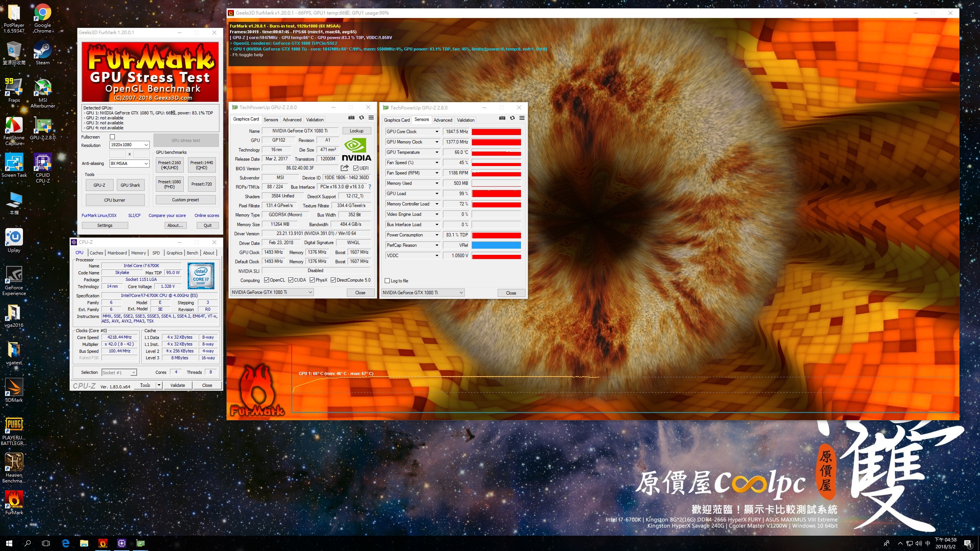Open Edge browser from taskbar

click(65, 543)
